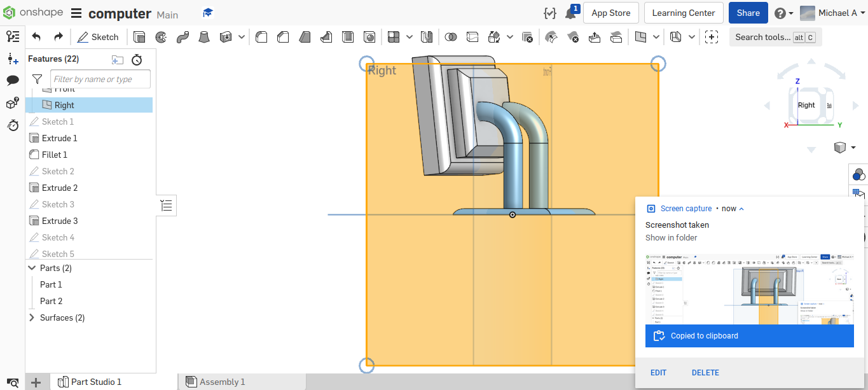Select the Draft tool

[x=305, y=37]
